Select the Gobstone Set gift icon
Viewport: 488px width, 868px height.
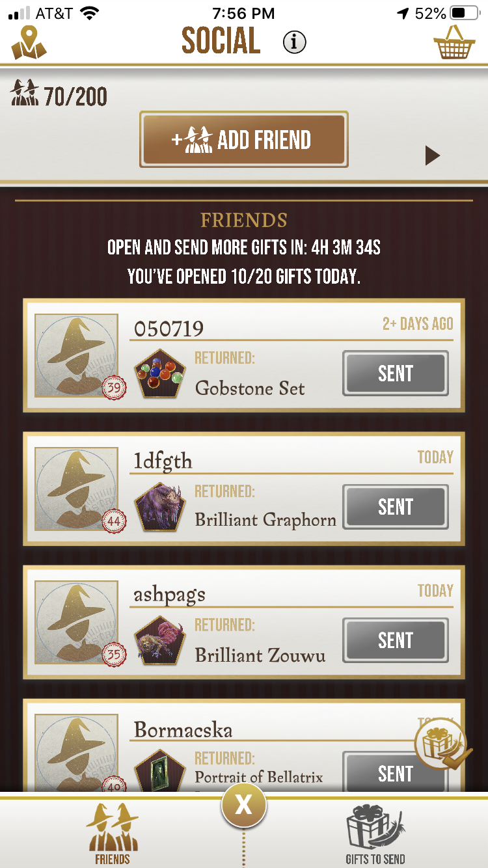tap(160, 373)
